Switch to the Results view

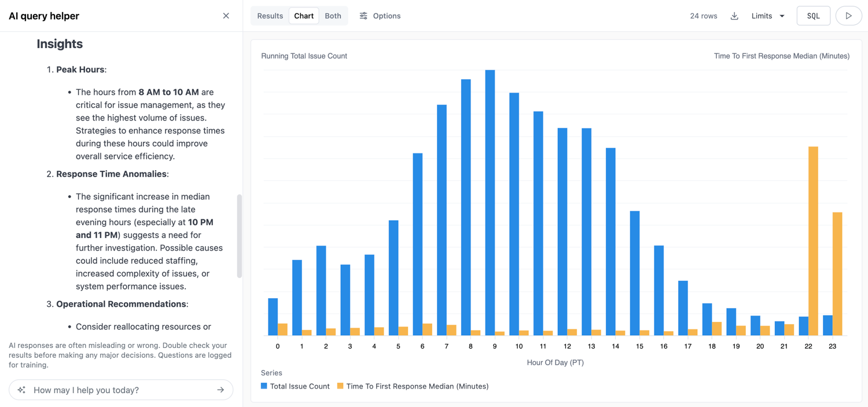(270, 16)
